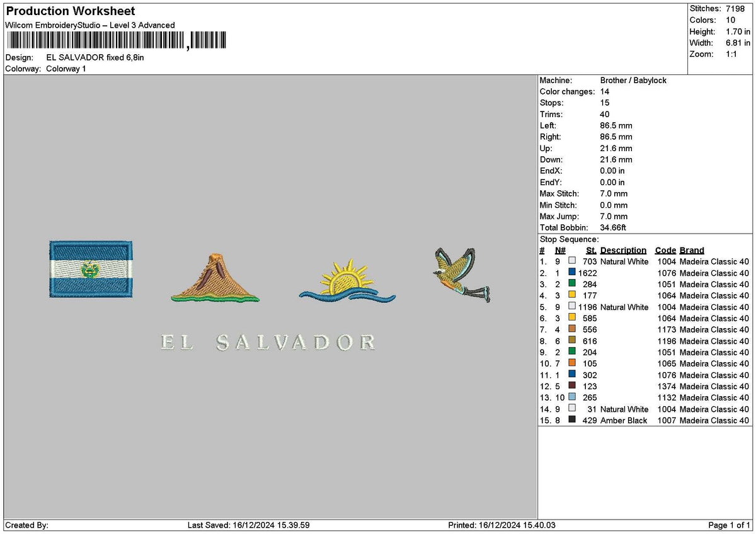The image size is (756, 534).
Task: Click thread code 1173 in stop 7
Action: [666, 330]
